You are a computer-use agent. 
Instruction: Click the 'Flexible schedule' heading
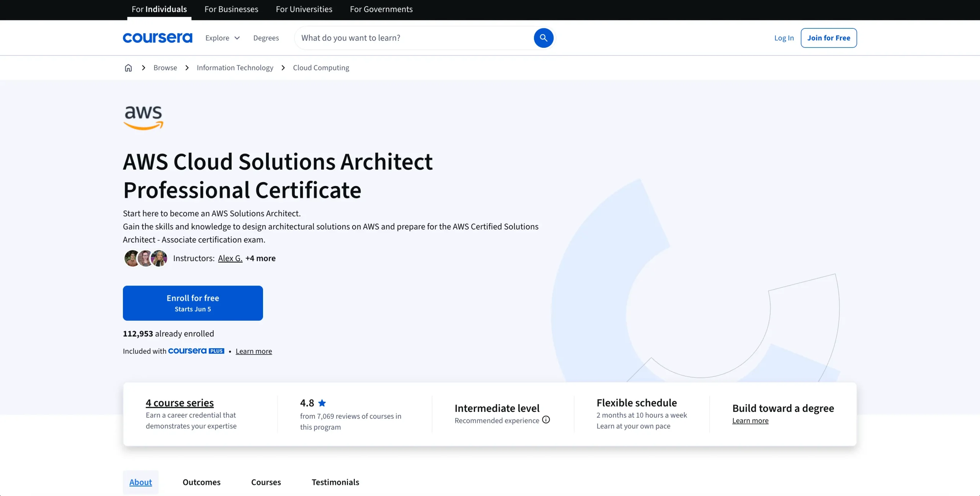(637, 403)
